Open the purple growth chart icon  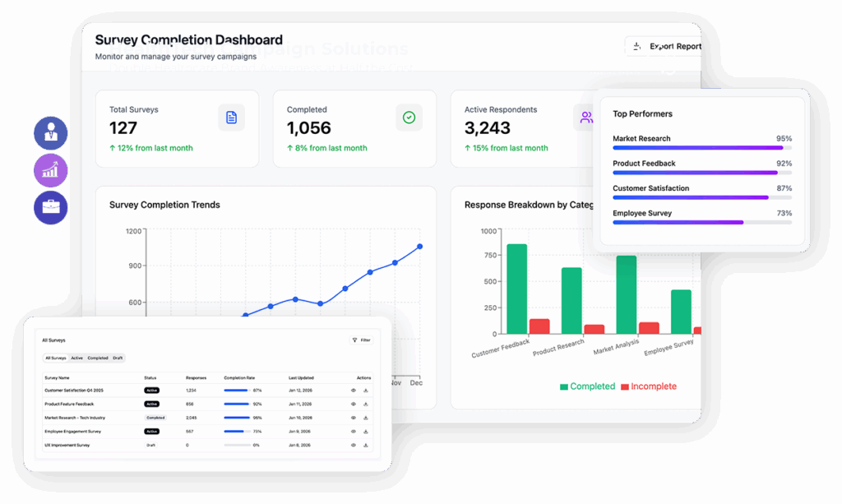[x=51, y=170]
